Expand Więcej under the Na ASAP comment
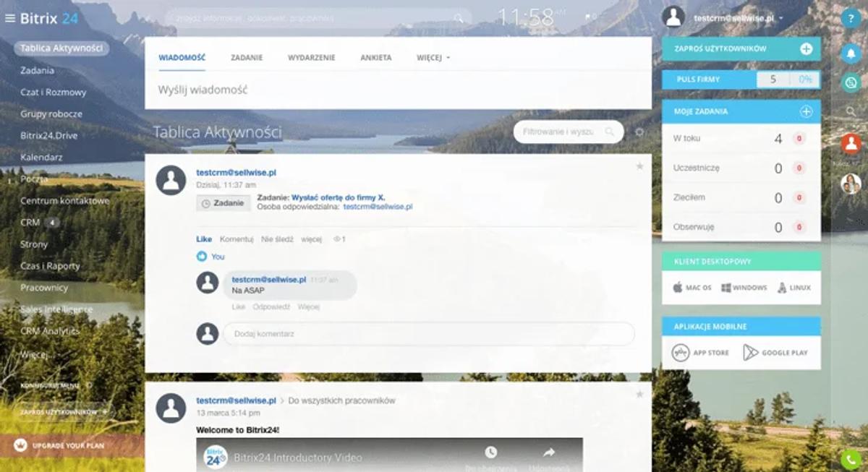 click(309, 306)
